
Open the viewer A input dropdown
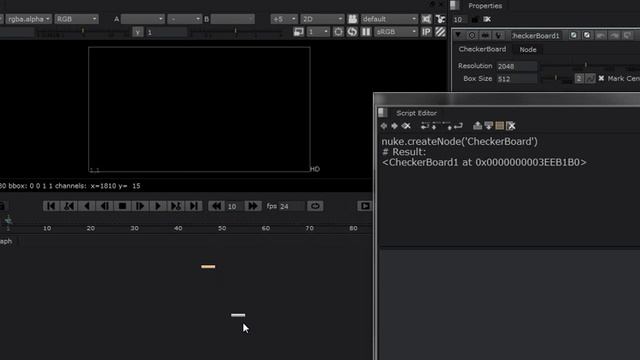point(142,19)
